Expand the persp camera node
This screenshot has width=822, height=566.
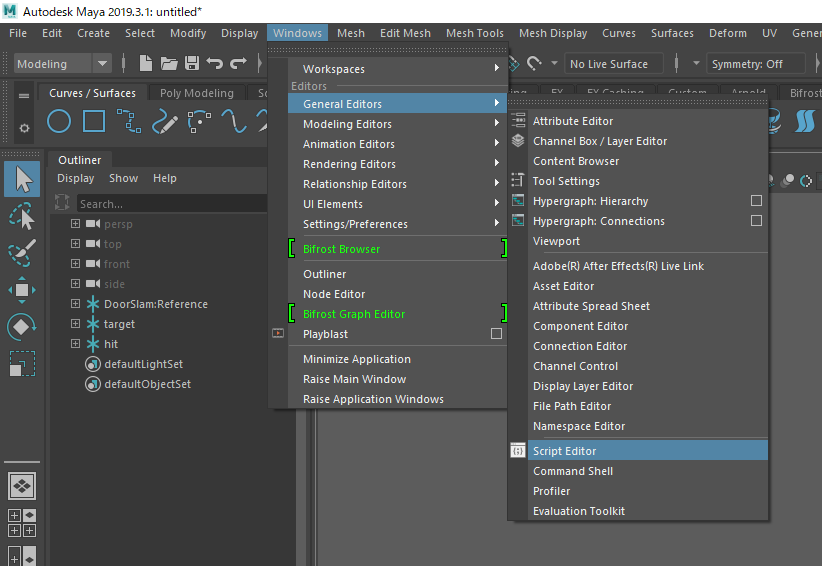click(75, 224)
